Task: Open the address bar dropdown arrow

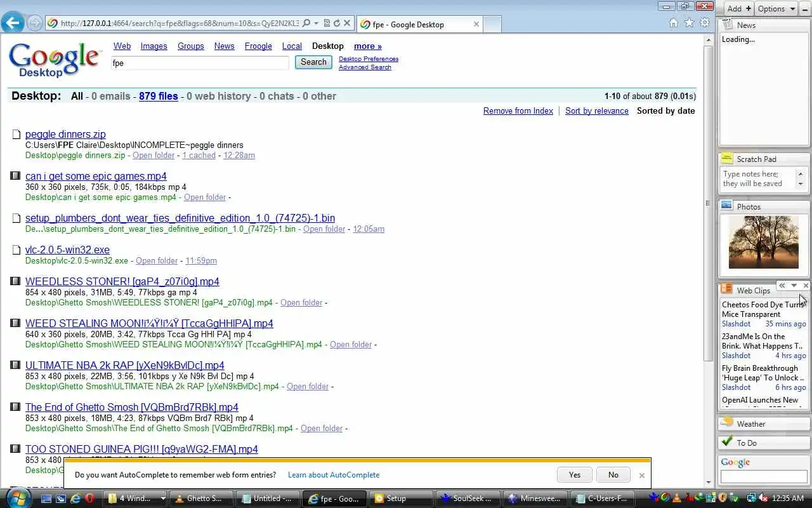Action: (x=318, y=23)
